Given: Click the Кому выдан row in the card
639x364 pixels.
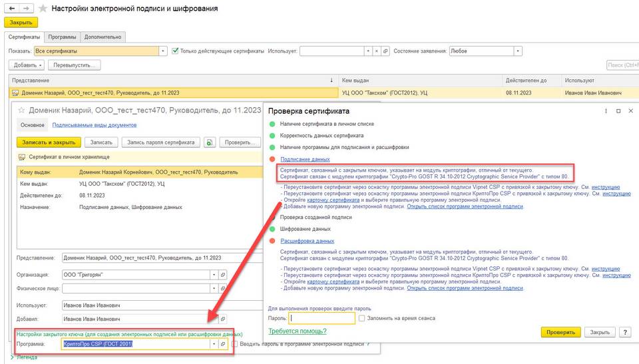Looking at the screenshot, I should coord(140,172).
